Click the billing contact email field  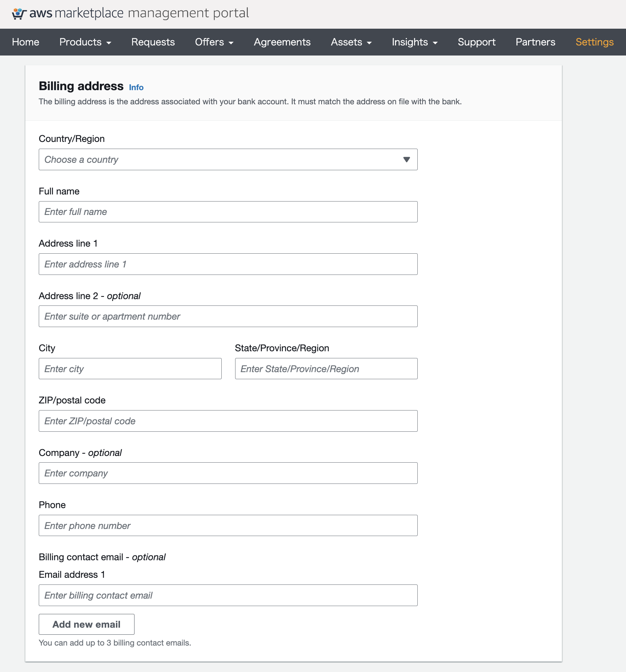[x=228, y=595]
